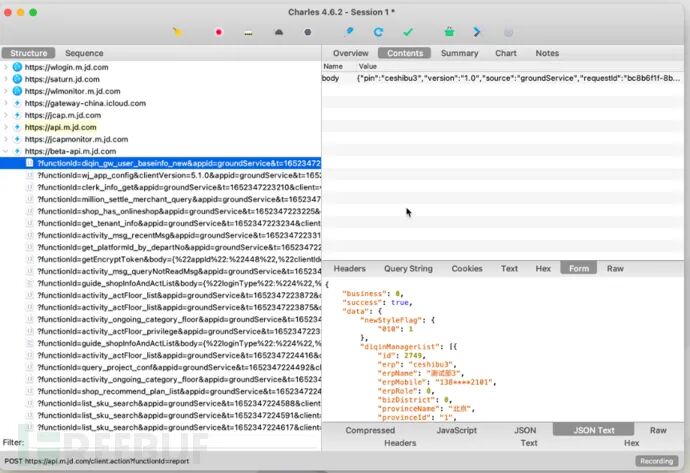Viewport: 690px width, 473px height.
Task: Toggle the red record button in toolbar
Action: [219, 32]
